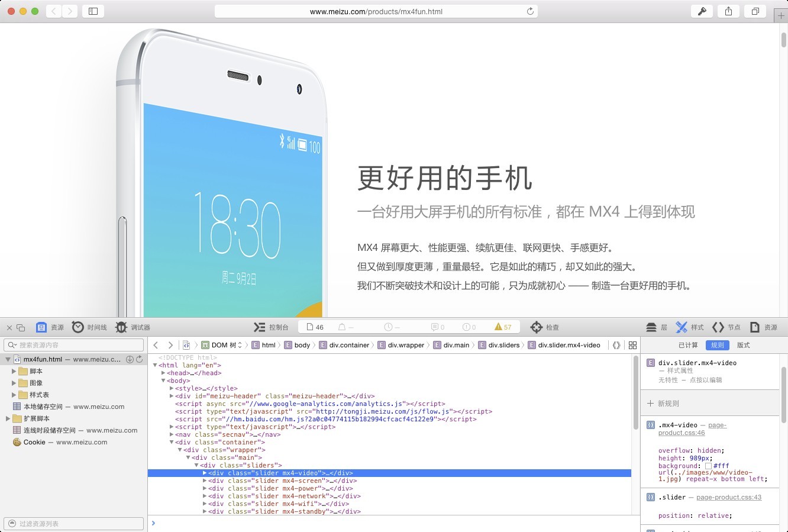Expand the head element in DOM tree
Screen dimensions: 788x532
(163, 373)
